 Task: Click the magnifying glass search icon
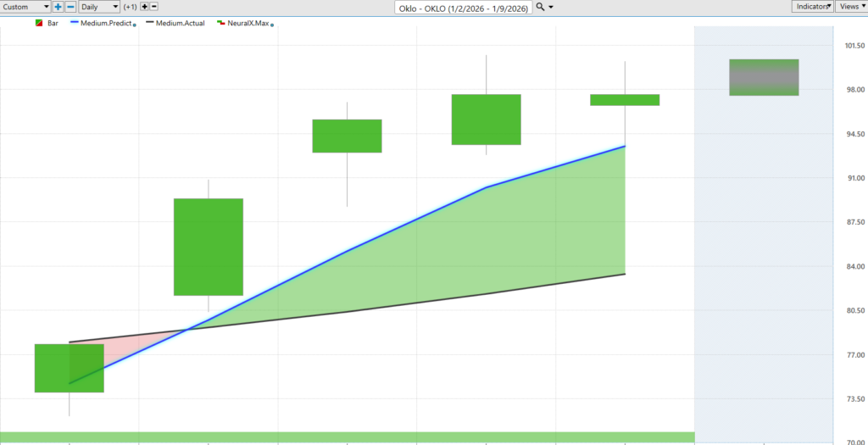[540, 6]
